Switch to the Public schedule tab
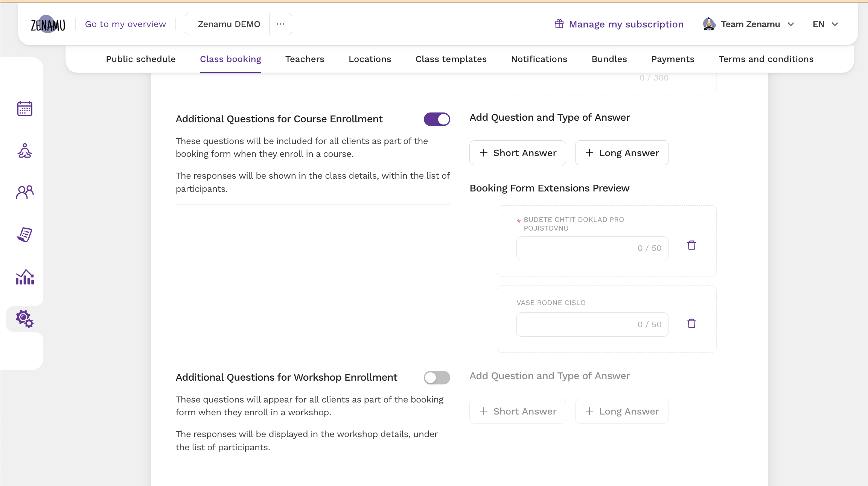868x486 pixels. [x=140, y=59]
